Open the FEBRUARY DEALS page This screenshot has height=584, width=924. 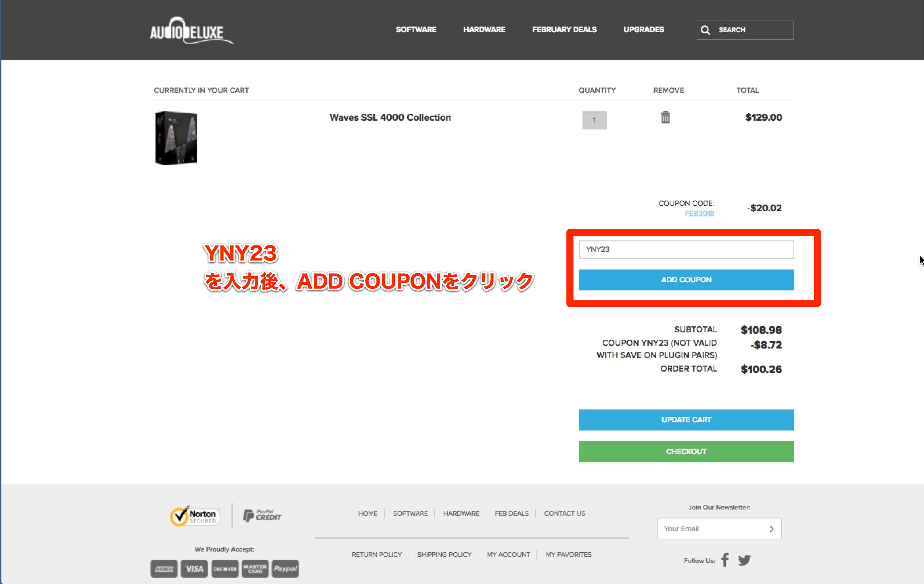pyautogui.click(x=564, y=30)
